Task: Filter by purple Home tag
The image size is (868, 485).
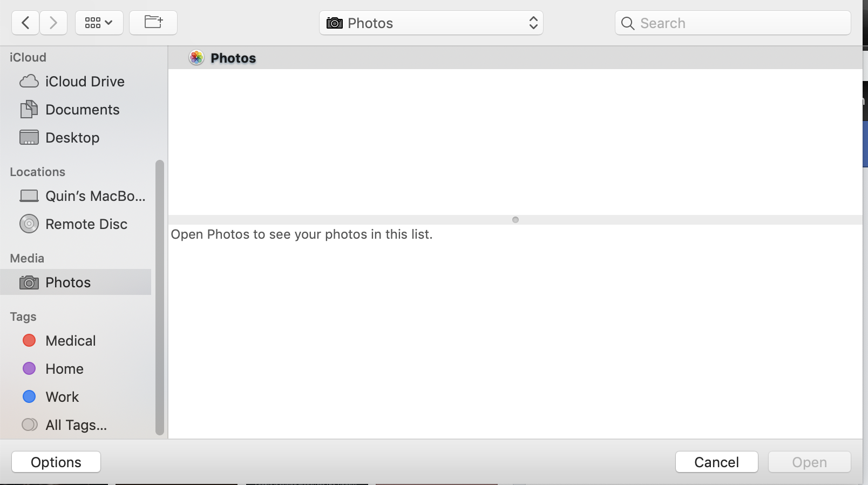Action: click(64, 369)
